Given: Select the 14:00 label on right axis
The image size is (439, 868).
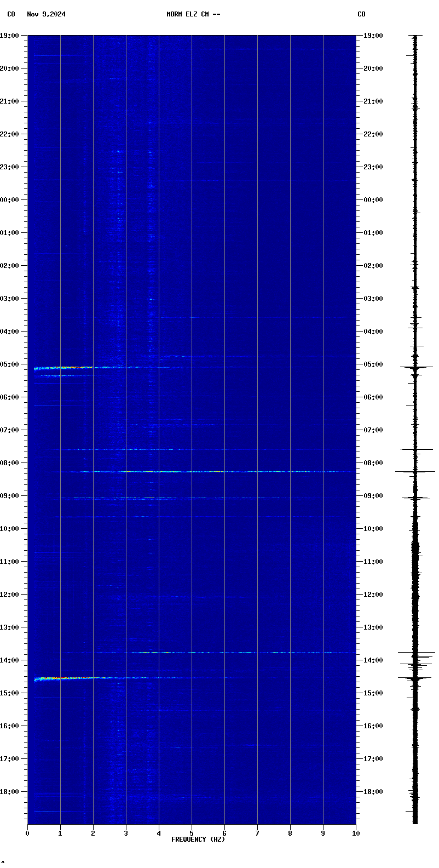Looking at the screenshot, I should [x=373, y=660].
